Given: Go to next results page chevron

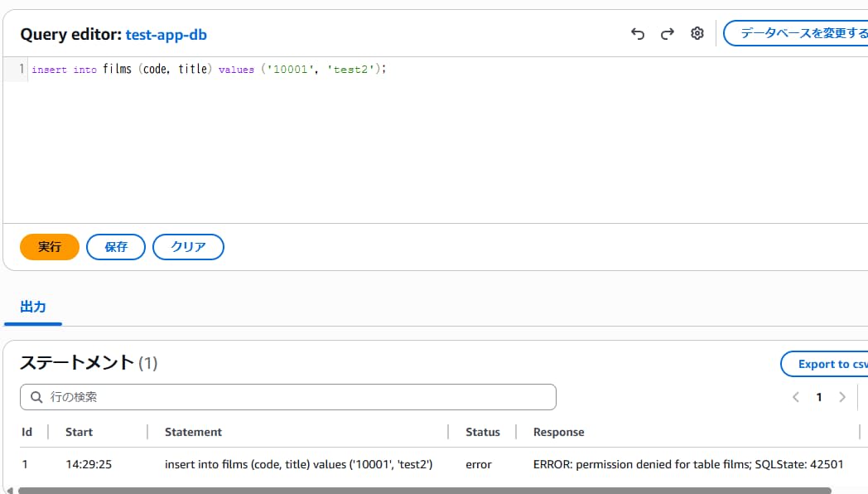Looking at the screenshot, I should [842, 397].
